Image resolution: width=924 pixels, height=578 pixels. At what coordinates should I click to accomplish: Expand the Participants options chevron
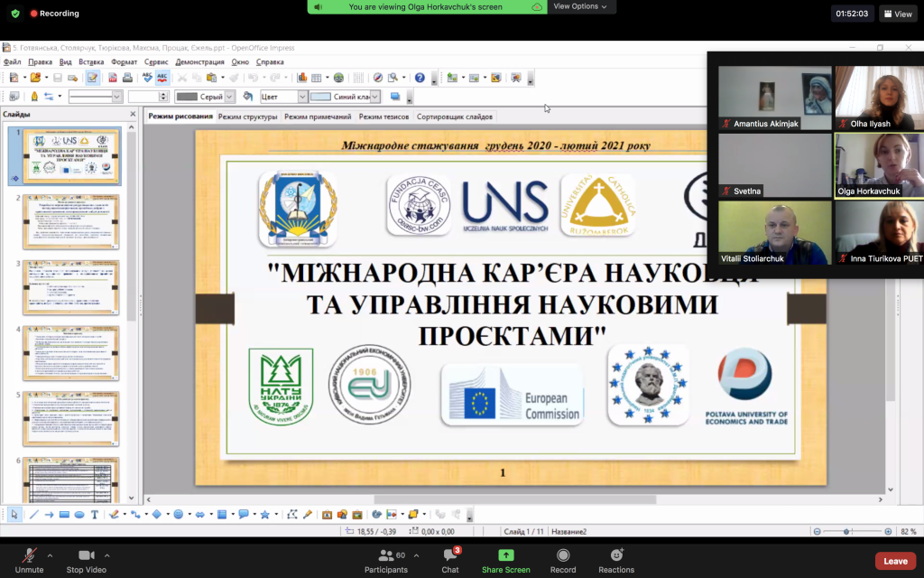pos(416,555)
